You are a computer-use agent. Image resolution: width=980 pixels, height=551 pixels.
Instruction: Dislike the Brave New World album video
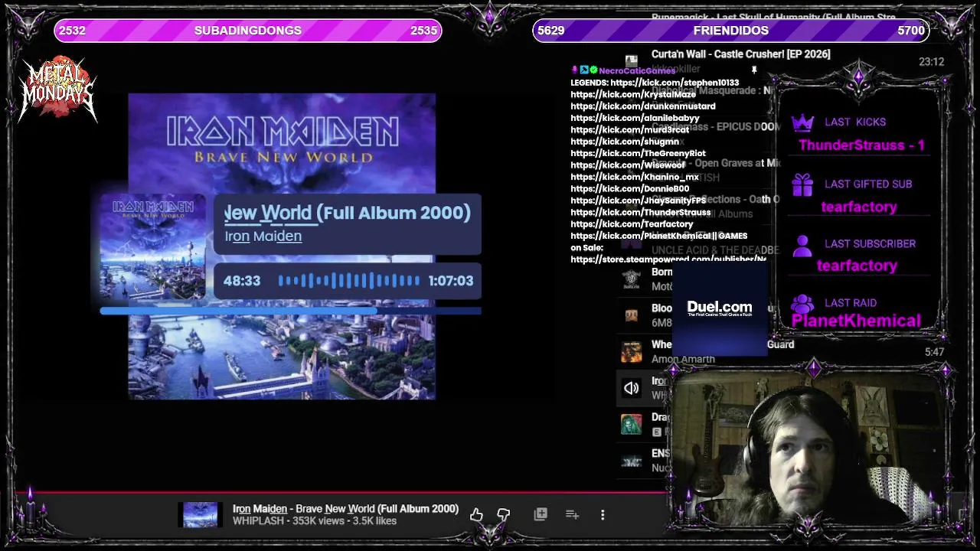point(503,514)
